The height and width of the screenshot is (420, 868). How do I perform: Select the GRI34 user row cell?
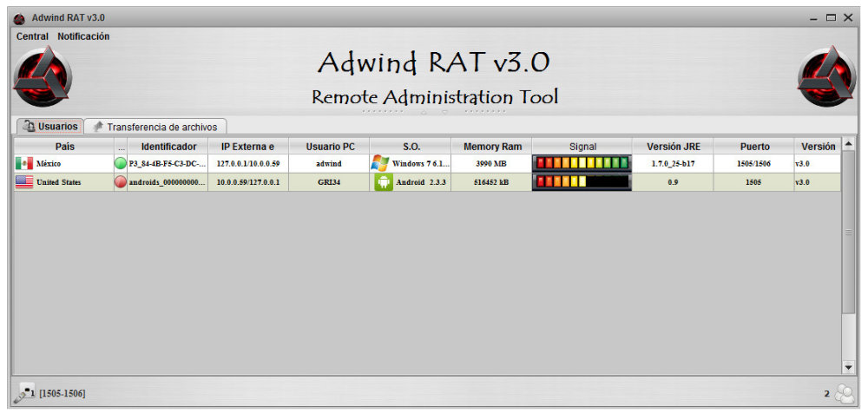(329, 182)
